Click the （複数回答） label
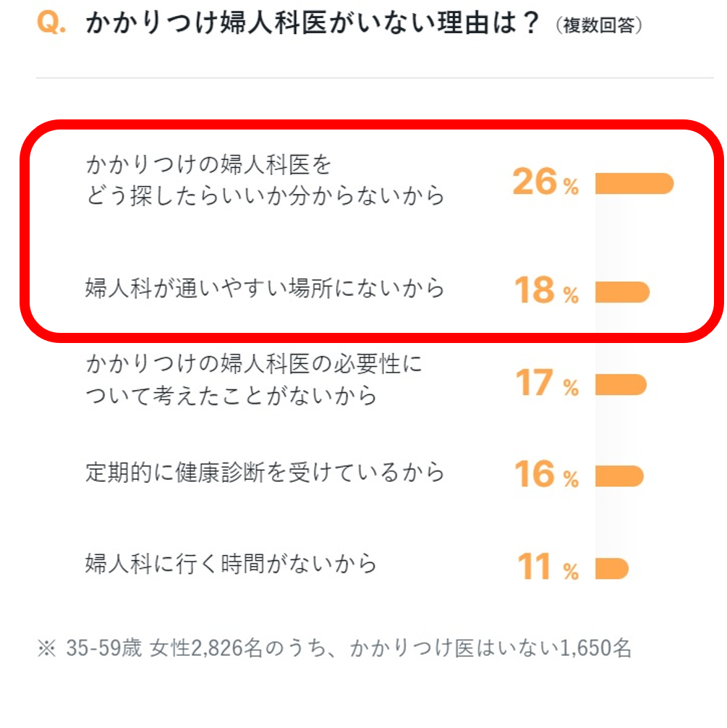Viewport: 727px width, 728px height. pos(599,25)
